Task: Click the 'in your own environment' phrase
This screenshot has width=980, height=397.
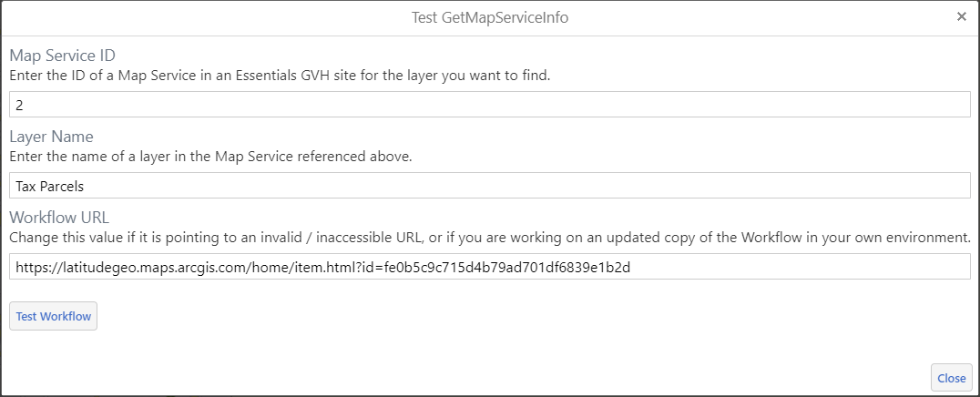Action: (x=893, y=237)
